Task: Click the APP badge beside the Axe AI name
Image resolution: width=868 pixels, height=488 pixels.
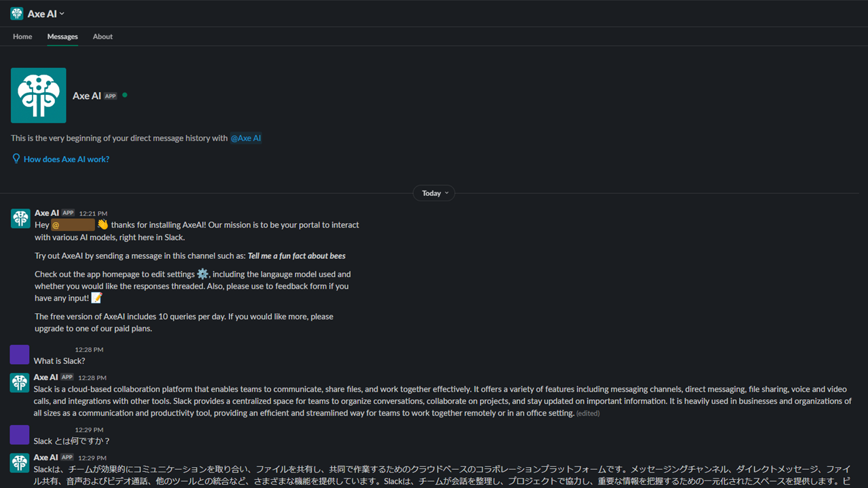Action: [110, 96]
